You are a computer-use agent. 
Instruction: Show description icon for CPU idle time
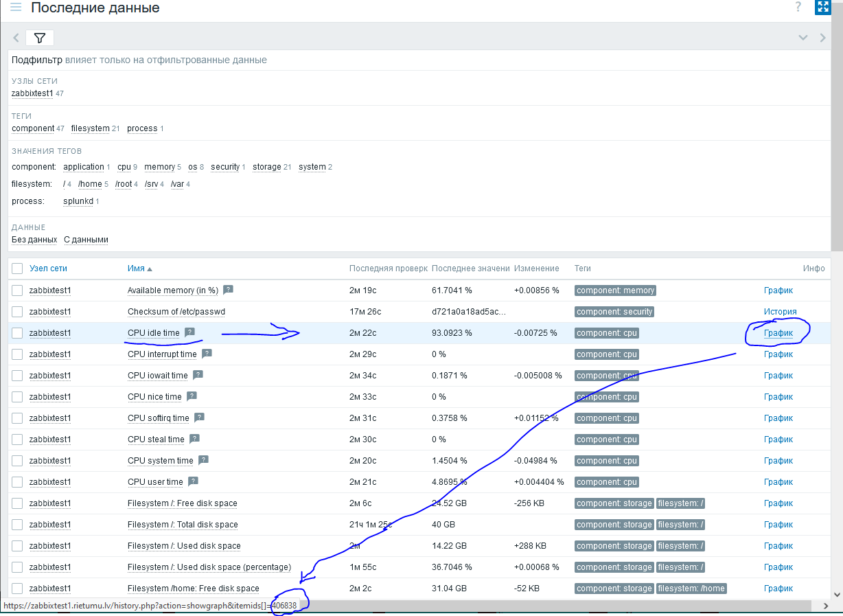pos(189,332)
